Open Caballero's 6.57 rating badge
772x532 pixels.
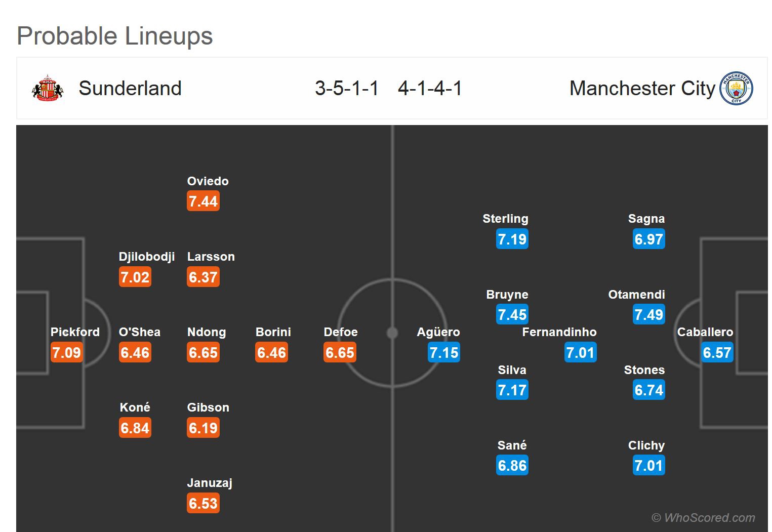pyautogui.click(x=717, y=352)
